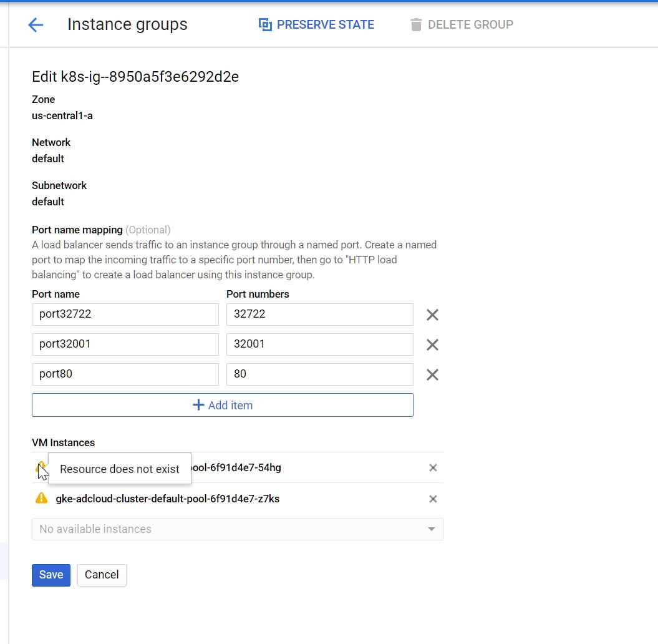Edit the 32001 port number field
Screen dimensions: 658x644
click(x=319, y=344)
